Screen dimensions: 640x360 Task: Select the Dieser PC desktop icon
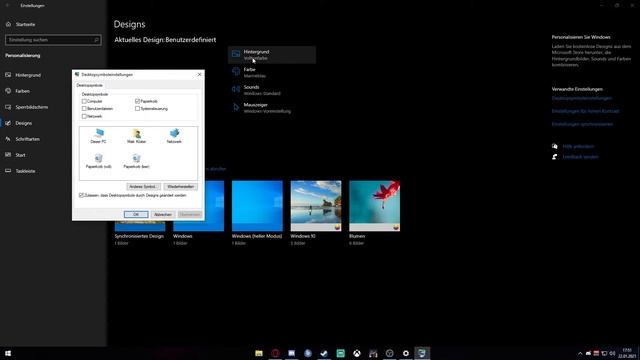pos(98,136)
